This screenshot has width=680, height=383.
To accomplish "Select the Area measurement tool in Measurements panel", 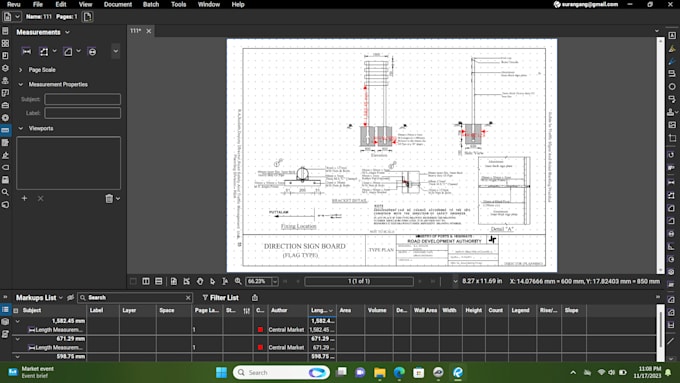I will point(68,52).
